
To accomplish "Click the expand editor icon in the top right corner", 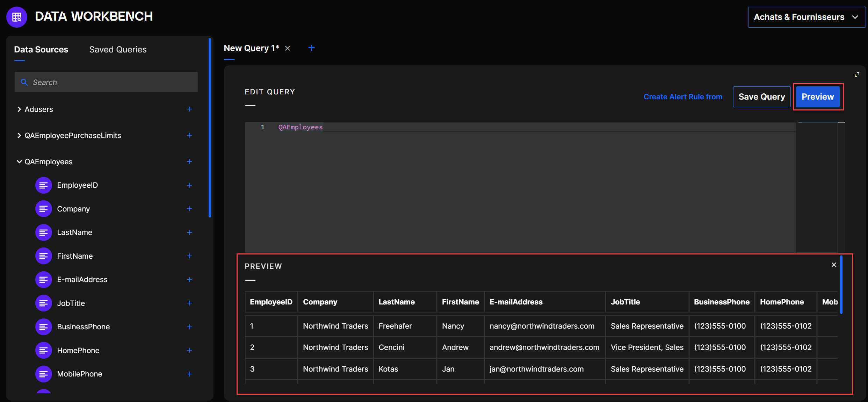I will 857,75.
